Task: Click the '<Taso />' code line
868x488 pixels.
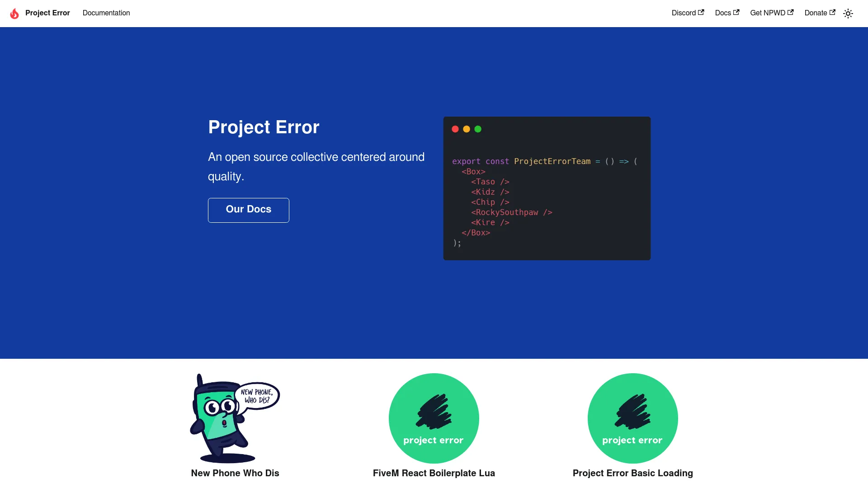Action: pos(490,182)
